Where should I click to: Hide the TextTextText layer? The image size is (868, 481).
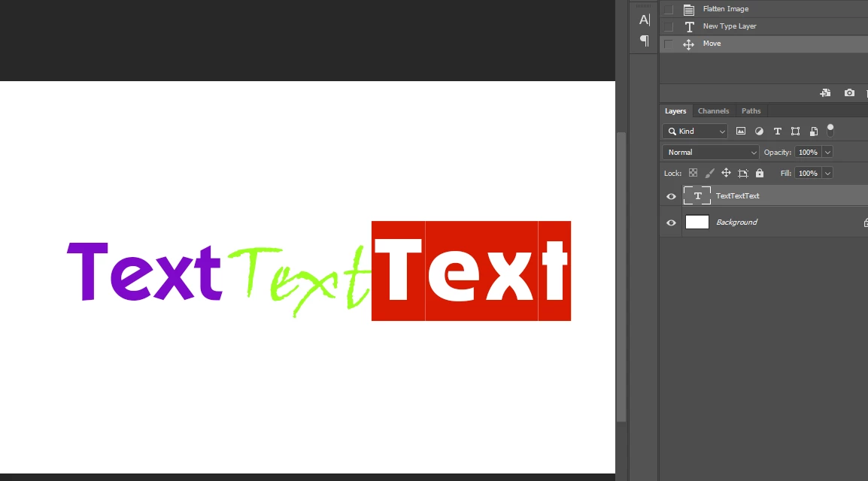pos(671,196)
